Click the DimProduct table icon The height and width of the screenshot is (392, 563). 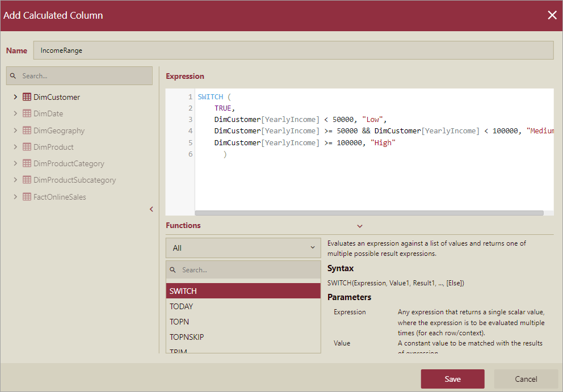click(x=27, y=147)
